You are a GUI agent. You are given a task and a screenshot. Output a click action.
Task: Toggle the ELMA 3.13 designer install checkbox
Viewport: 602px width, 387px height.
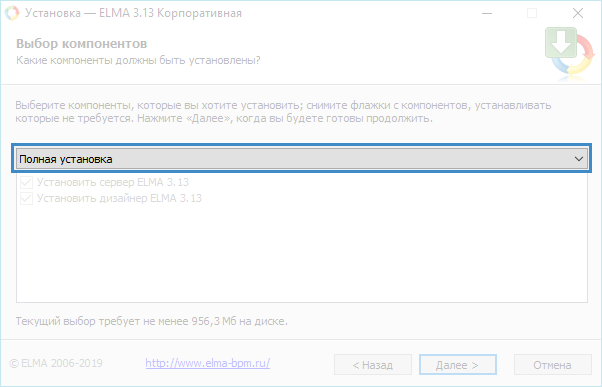[x=26, y=198]
